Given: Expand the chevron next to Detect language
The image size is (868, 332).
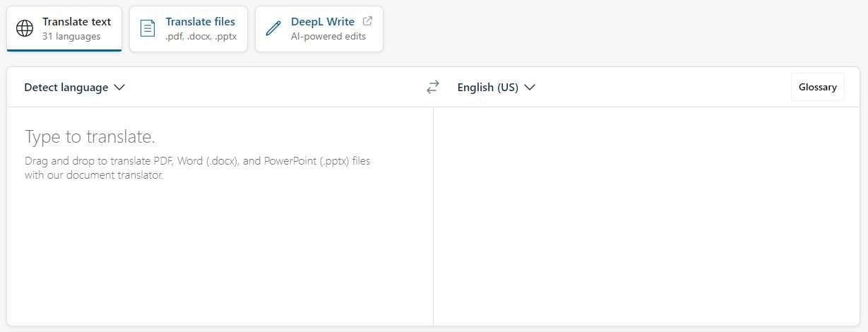Looking at the screenshot, I should tap(119, 88).
